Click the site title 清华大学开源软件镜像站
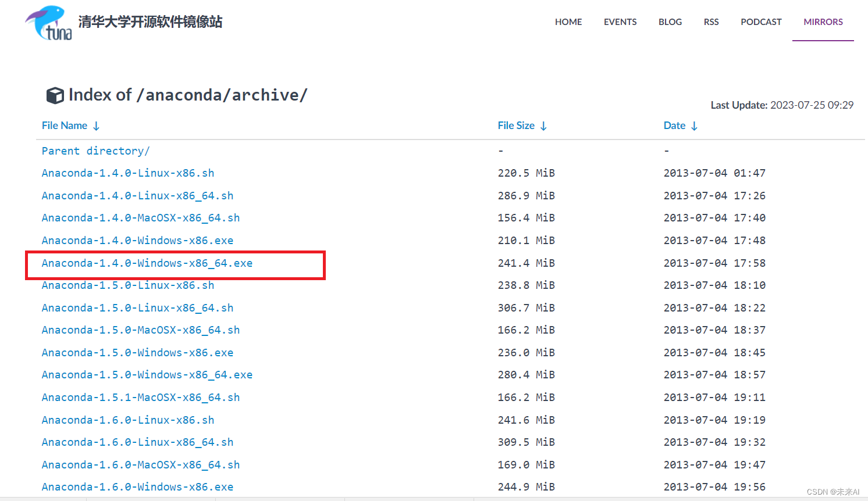The width and height of the screenshot is (868, 501). point(150,22)
